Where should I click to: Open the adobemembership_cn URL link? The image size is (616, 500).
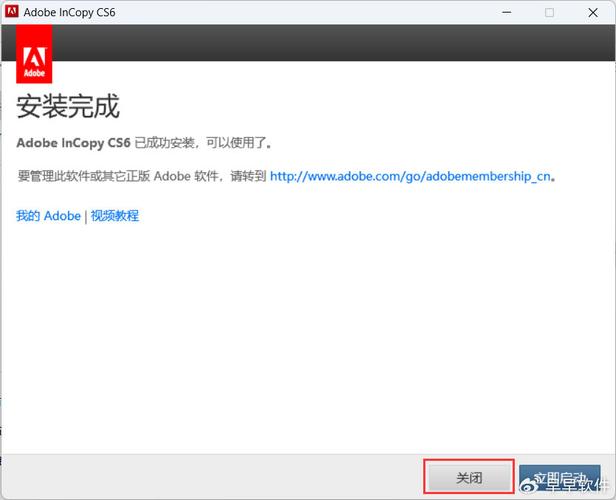click(410, 176)
